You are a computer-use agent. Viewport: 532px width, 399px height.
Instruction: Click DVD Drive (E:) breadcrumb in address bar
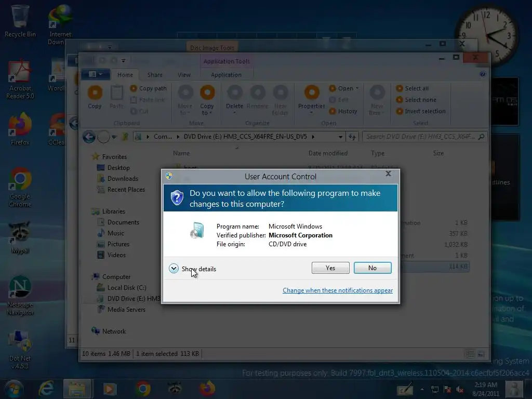245,137
